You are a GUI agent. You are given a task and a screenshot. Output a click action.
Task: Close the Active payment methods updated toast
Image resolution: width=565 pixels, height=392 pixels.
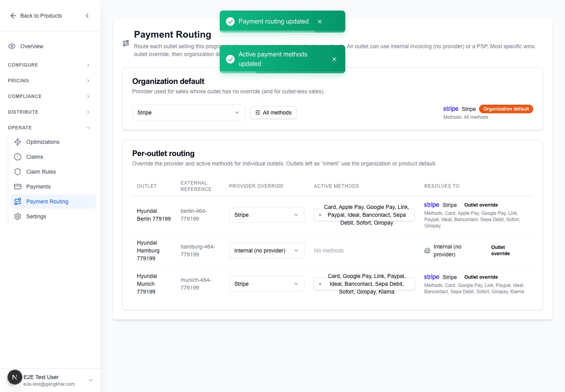334,59
